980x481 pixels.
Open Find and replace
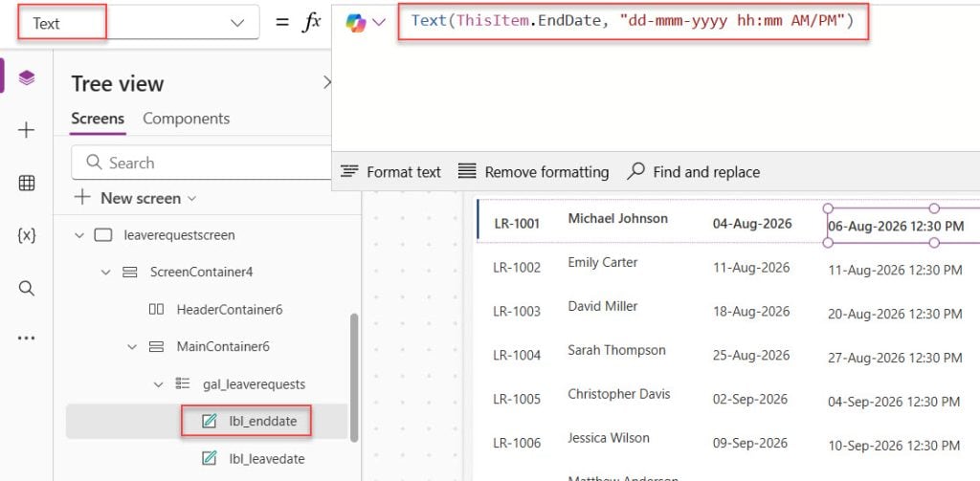pyautogui.click(x=693, y=172)
